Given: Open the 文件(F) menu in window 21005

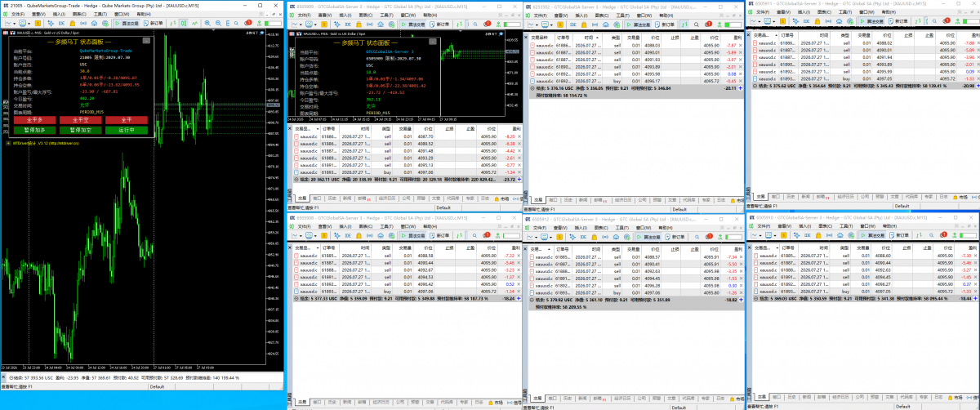Looking at the screenshot, I should point(18,14).
